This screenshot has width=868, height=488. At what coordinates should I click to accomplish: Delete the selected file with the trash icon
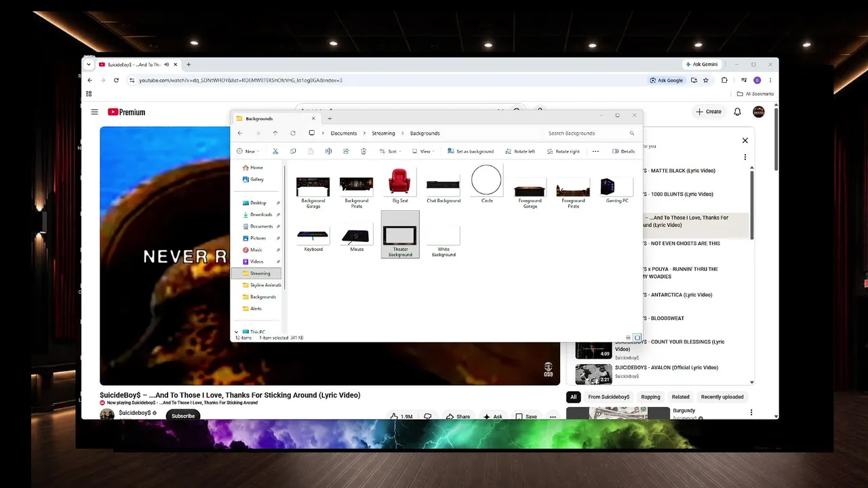363,151
